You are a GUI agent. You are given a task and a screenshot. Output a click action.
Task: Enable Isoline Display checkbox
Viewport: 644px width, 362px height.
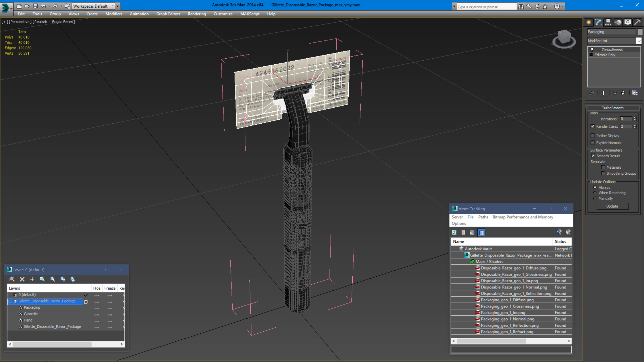tap(593, 135)
